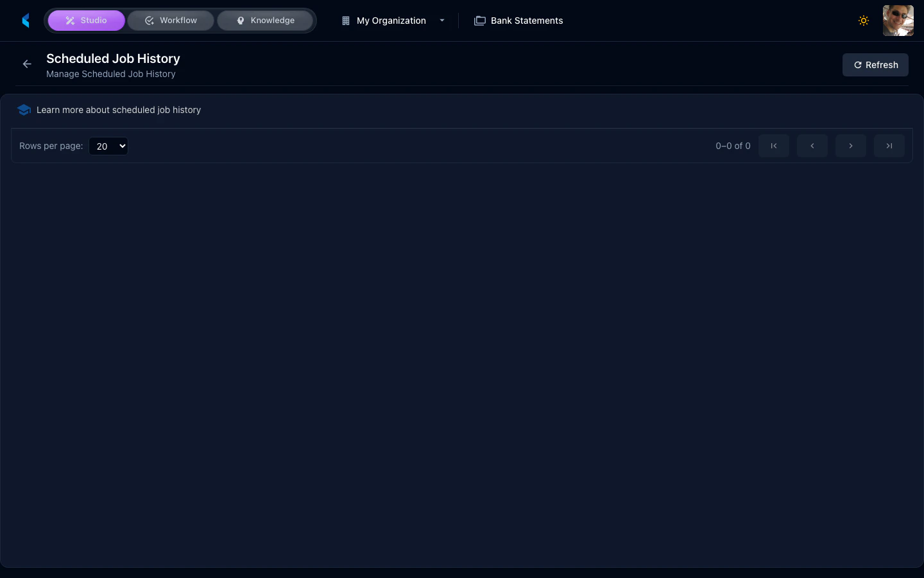Click the Scheduled Job History heading
Image resolution: width=924 pixels, height=578 pixels.
tap(113, 58)
